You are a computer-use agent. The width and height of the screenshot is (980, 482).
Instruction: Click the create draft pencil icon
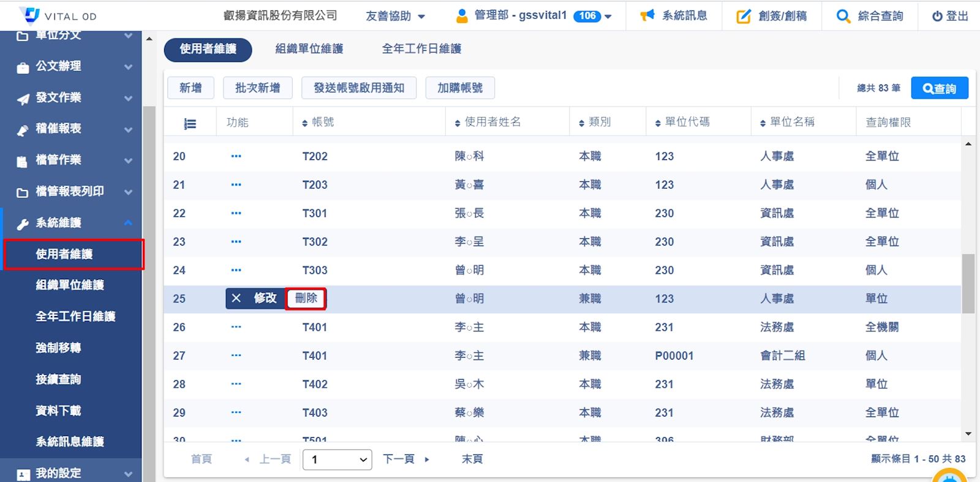pos(743,17)
